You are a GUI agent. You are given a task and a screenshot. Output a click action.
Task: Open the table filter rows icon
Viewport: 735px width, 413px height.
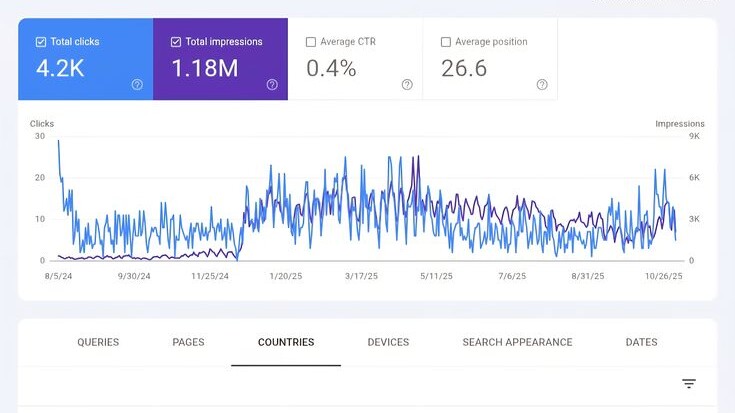(x=689, y=383)
